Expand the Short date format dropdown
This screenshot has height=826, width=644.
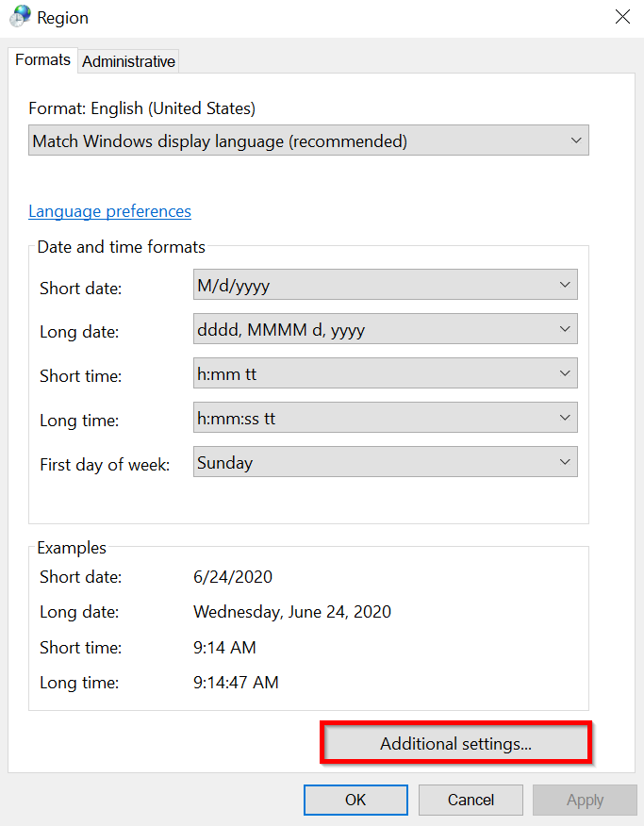coord(386,285)
